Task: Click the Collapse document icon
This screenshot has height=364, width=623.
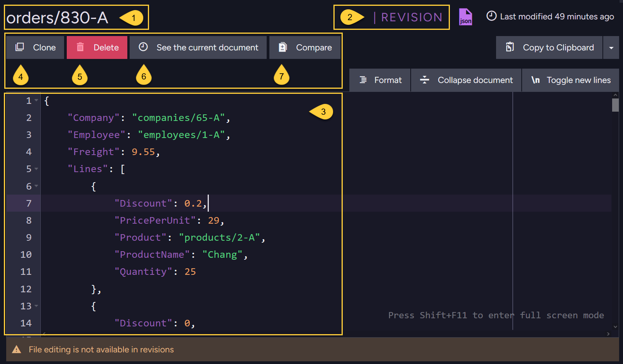Action: pos(425,80)
